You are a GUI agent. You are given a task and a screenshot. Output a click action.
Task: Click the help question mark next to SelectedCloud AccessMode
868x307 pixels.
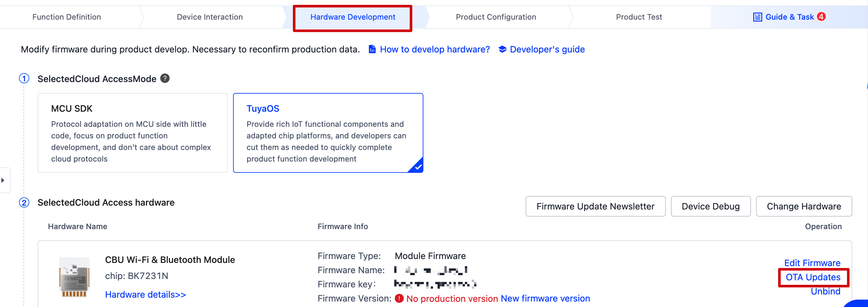pyautogui.click(x=165, y=78)
